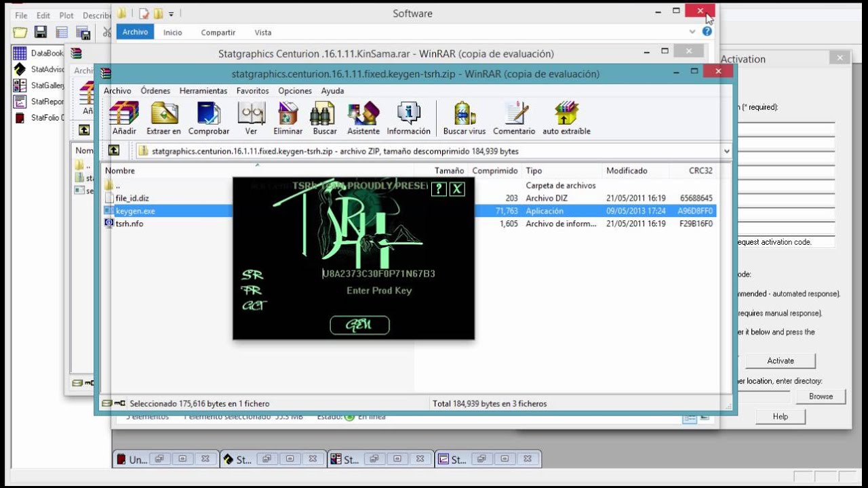Select the DataBook icon in Statgraphics
This screenshot has height=488, width=868.
coord(20,53)
